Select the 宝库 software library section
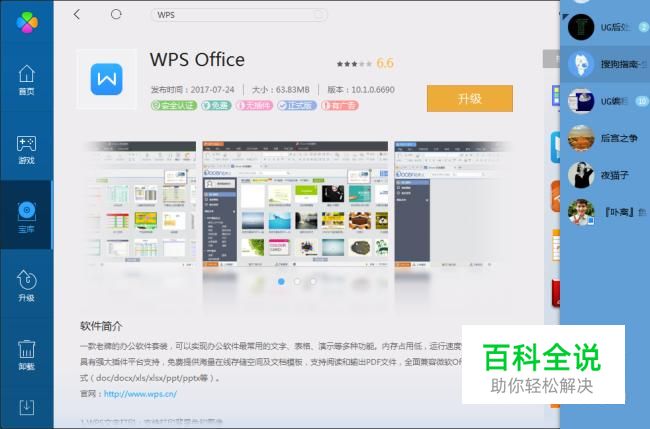 pyautogui.click(x=27, y=217)
